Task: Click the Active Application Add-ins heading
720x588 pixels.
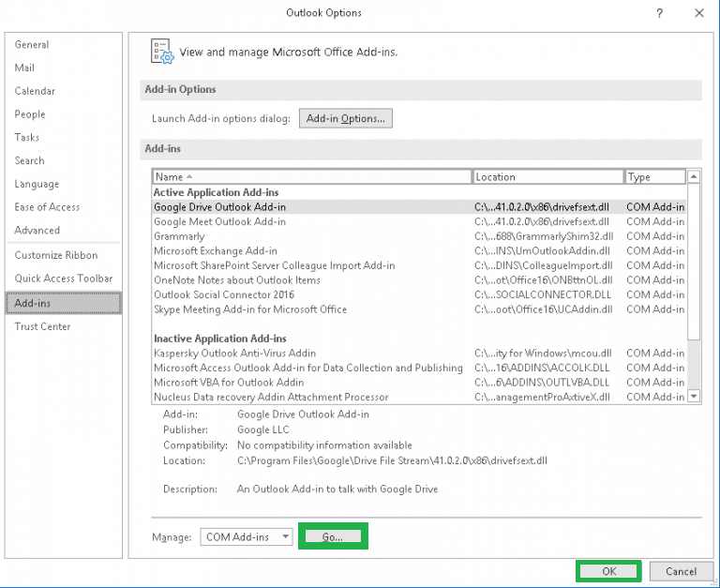Action: click(217, 192)
